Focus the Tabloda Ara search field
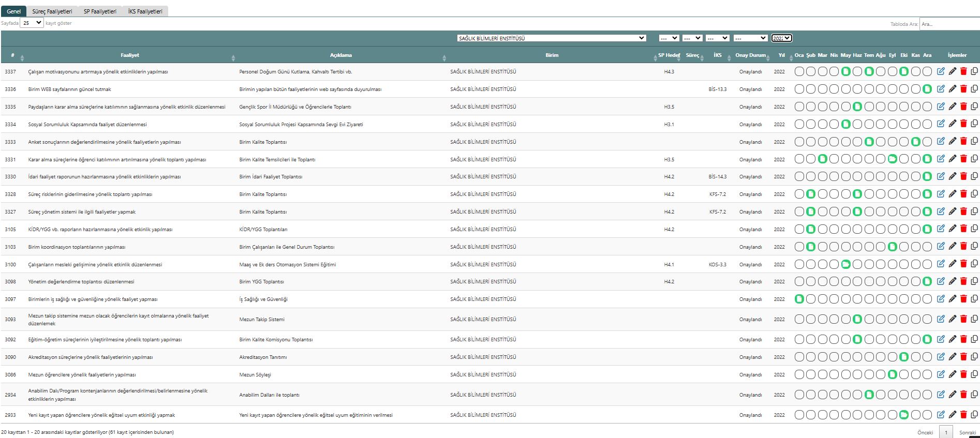The width and height of the screenshot is (980, 438). coord(949,24)
